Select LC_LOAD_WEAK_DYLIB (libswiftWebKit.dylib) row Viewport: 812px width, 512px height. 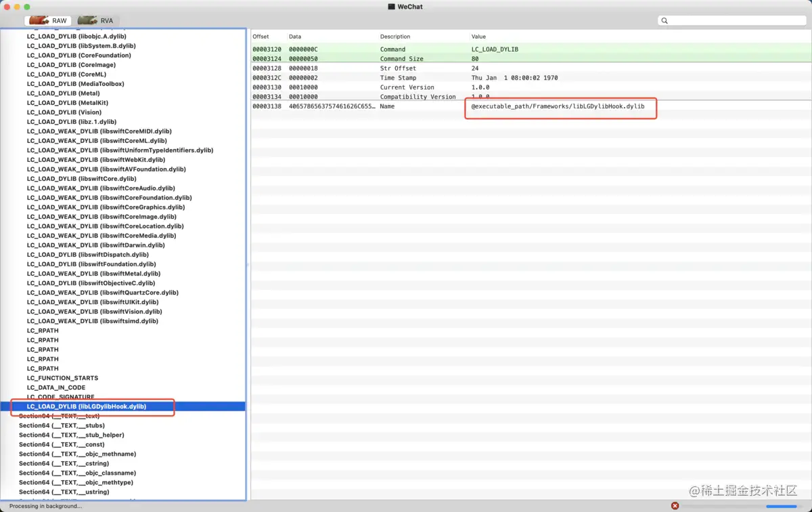tap(97, 160)
